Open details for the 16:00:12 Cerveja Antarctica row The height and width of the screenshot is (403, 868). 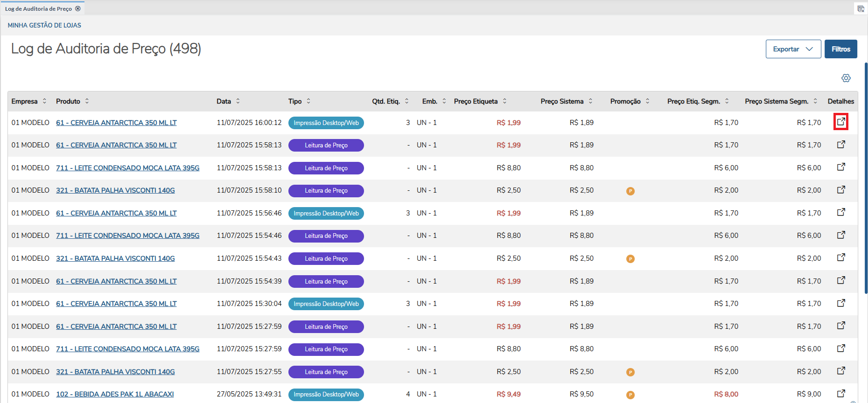point(841,122)
